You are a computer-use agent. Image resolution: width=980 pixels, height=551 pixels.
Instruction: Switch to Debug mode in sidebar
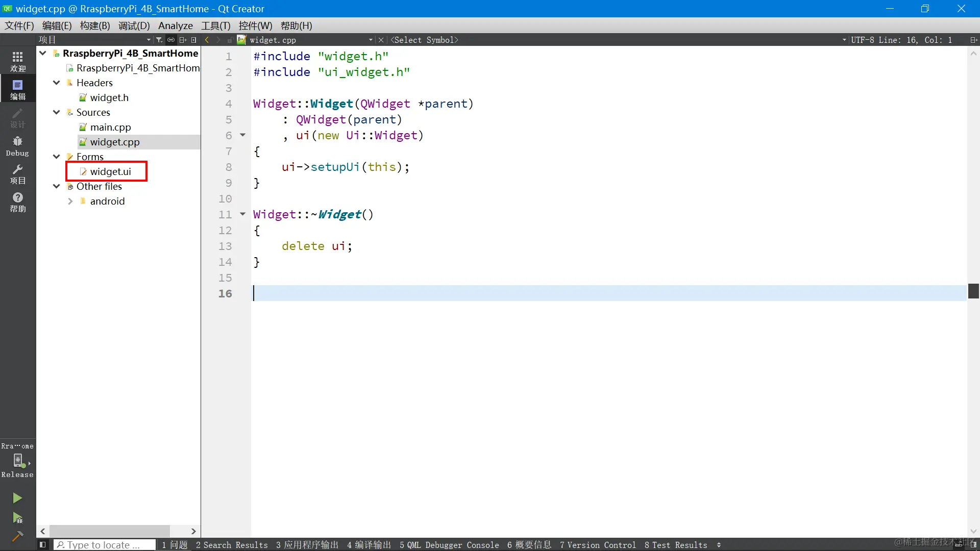[x=18, y=146]
